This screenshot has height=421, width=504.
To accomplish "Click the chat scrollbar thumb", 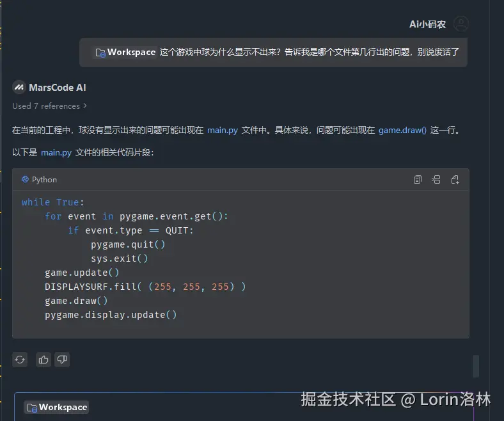I will coord(476,366).
